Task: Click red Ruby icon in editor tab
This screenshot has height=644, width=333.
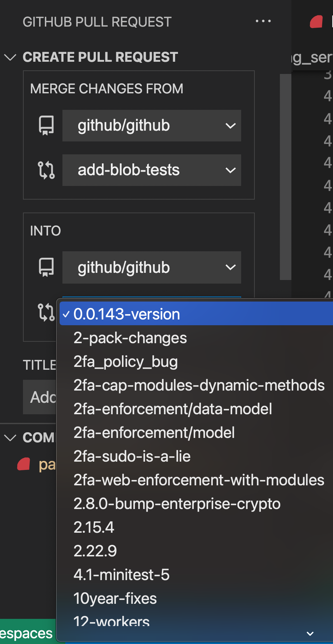Action: point(316,22)
